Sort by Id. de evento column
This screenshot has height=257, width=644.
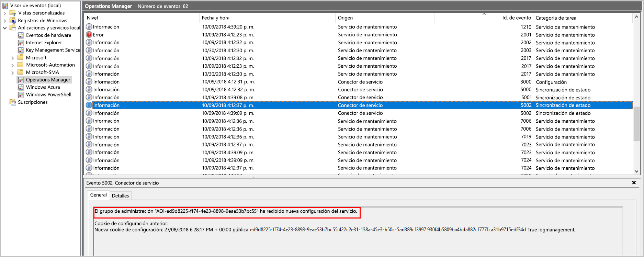(x=484, y=18)
